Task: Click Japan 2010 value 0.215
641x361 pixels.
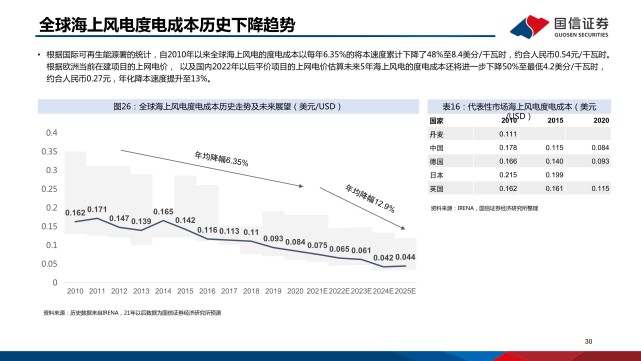Action: point(508,175)
